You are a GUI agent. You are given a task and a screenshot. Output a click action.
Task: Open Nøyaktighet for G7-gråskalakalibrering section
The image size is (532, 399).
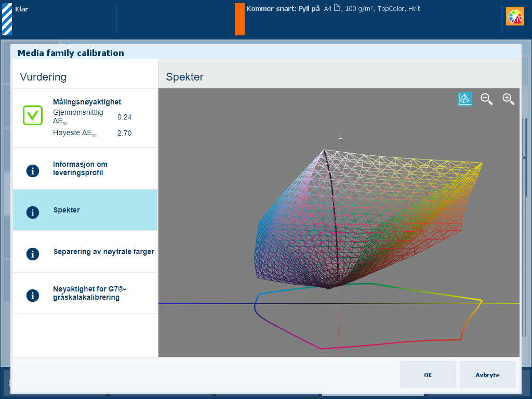click(x=85, y=293)
